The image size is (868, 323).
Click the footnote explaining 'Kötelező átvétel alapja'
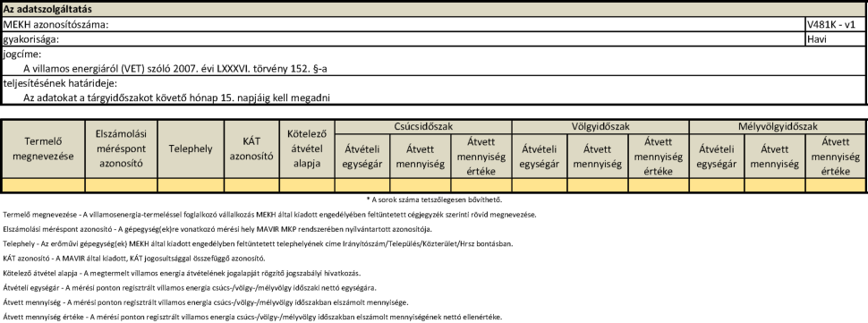183,273
